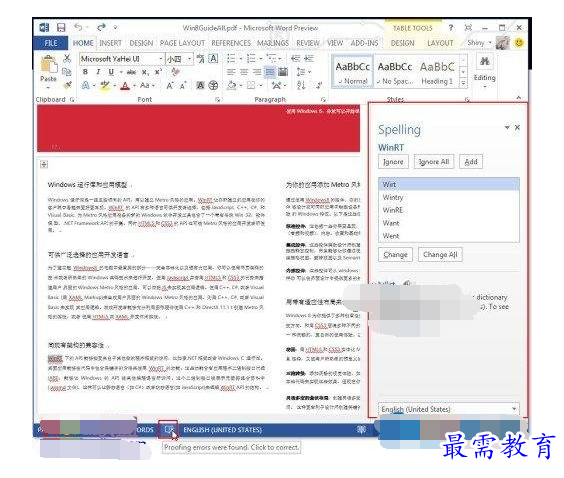This screenshot has height=478, width=564.
Task: Click the Undo arrow icon
Action: pyautogui.click(x=78, y=27)
